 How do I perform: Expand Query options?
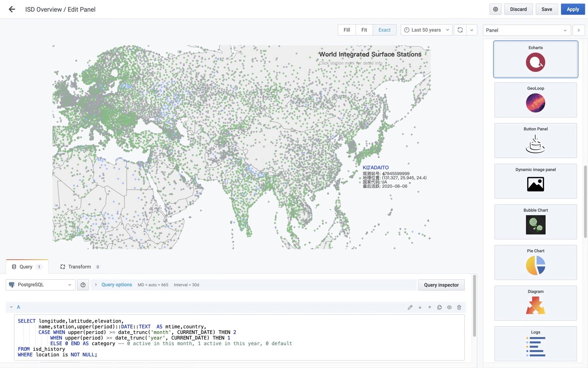click(117, 285)
